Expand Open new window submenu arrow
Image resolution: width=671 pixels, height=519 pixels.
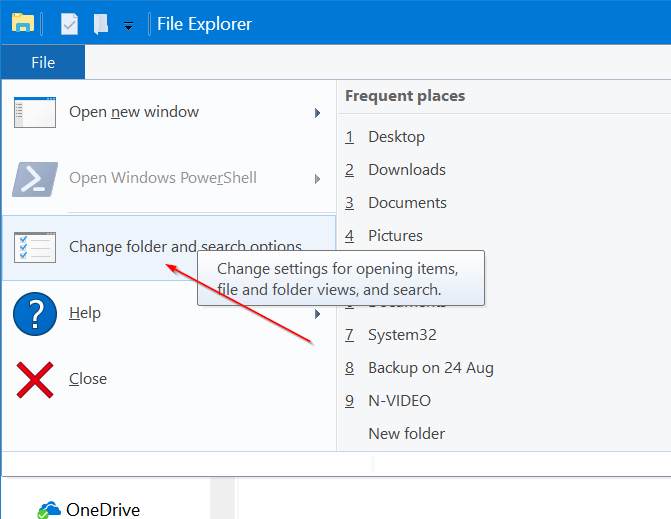pos(318,113)
